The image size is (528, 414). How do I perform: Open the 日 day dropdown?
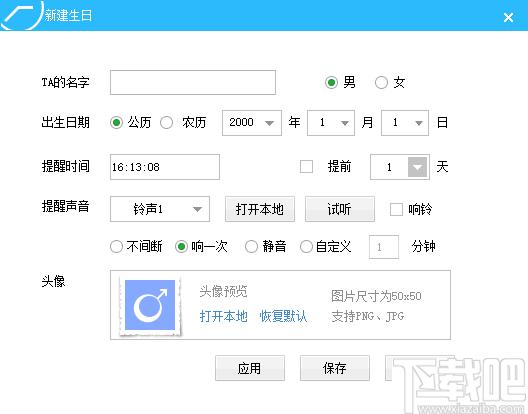point(405,123)
